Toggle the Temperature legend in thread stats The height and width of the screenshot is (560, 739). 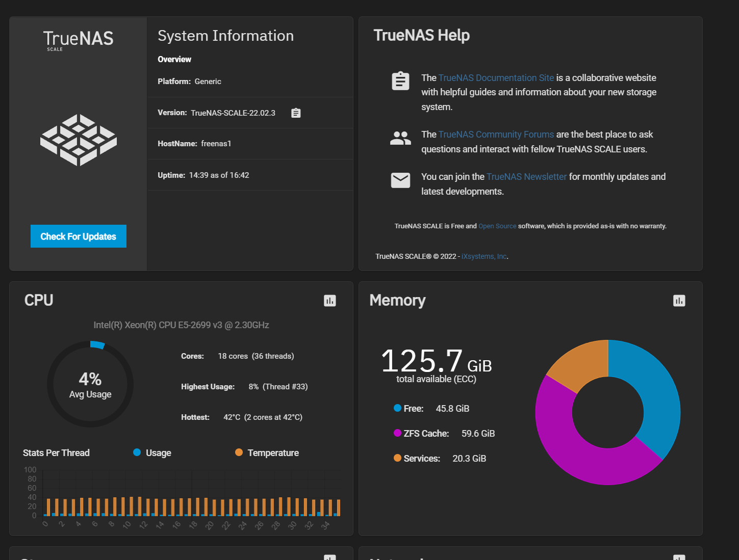point(267,453)
